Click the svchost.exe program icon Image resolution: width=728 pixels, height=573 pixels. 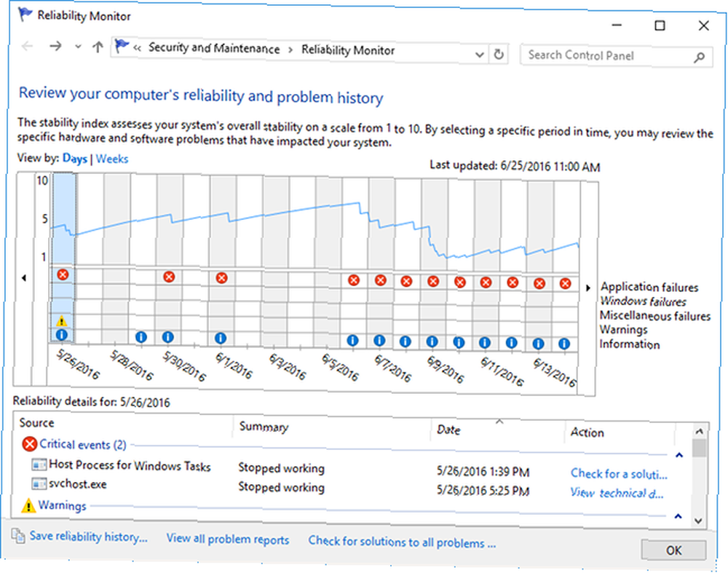pyautogui.click(x=39, y=483)
